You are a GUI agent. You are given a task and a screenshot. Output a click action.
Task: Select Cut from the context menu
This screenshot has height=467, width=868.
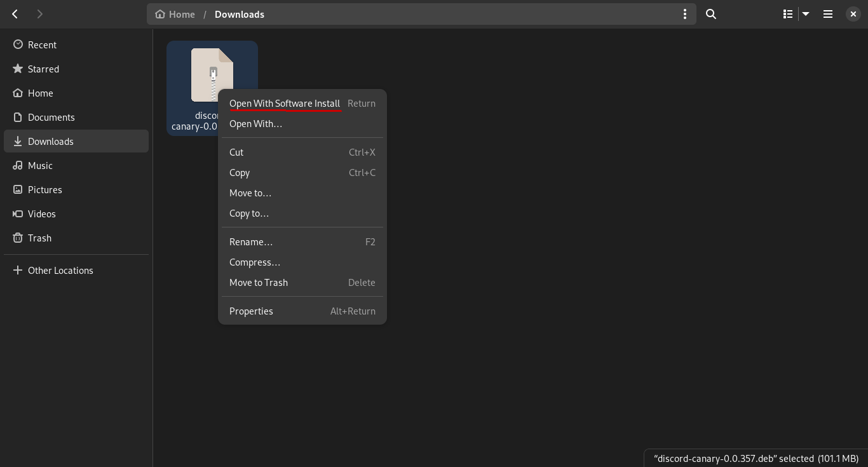[236, 152]
